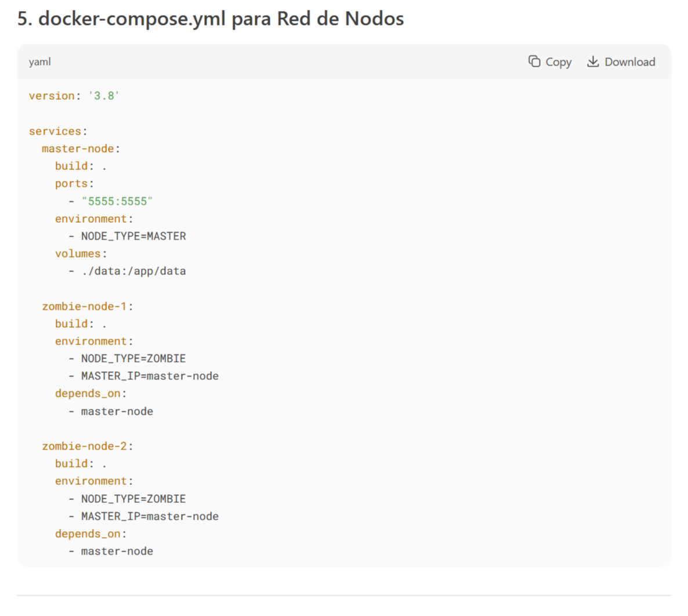This screenshot has width=688, height=616.
Task: Click '- master-node' dependency of zombie-node-1
Action: click(111, 411)
